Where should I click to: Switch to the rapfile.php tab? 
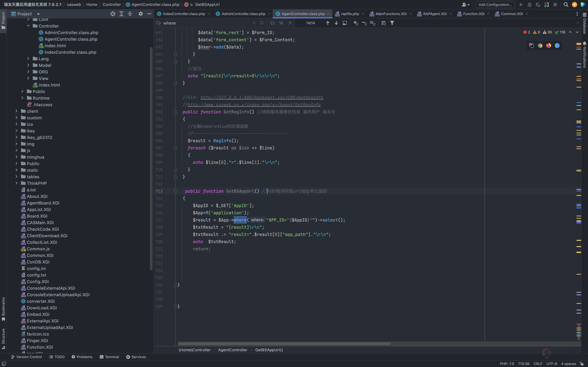350,14
